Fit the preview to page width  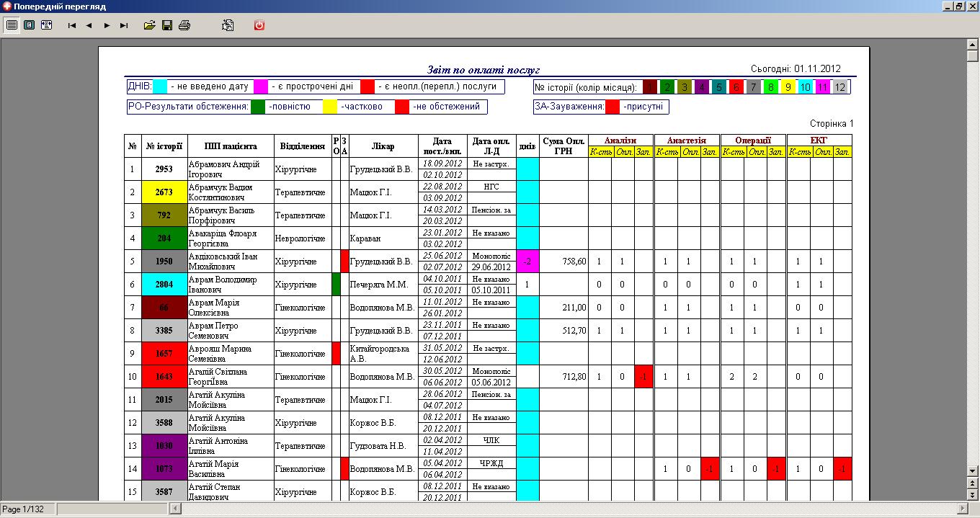[46, 25]
